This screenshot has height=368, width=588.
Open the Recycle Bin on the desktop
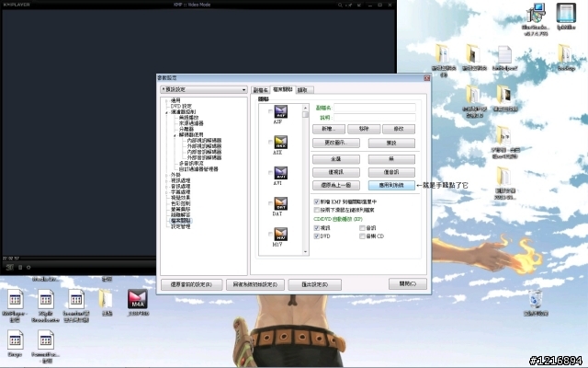point(536,299)
